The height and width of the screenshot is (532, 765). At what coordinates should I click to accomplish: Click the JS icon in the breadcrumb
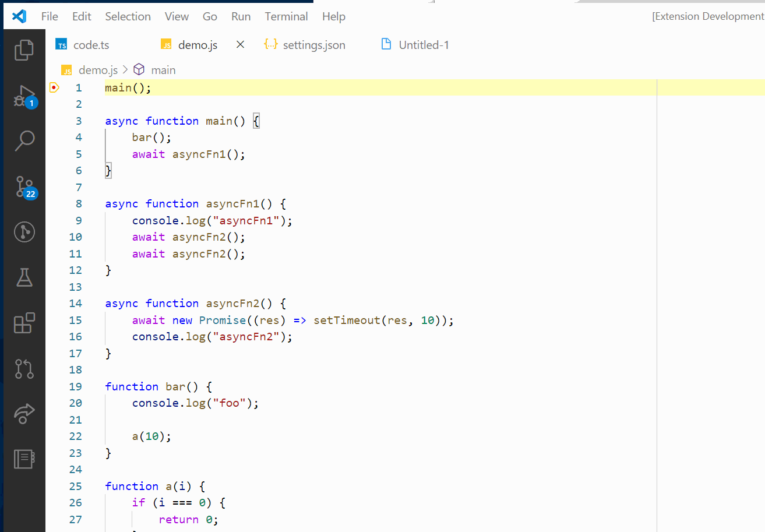pyautogui.click(x=67, y=71)
